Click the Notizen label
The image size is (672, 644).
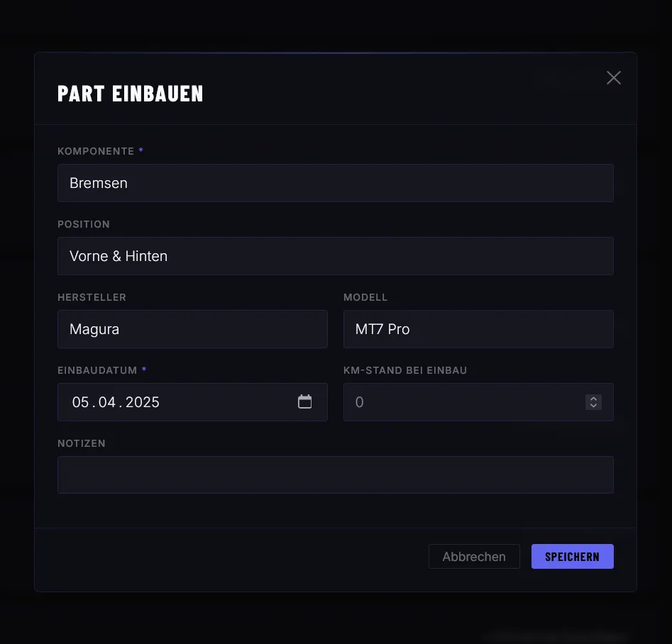pyautogui.click(x=82, y=443)
